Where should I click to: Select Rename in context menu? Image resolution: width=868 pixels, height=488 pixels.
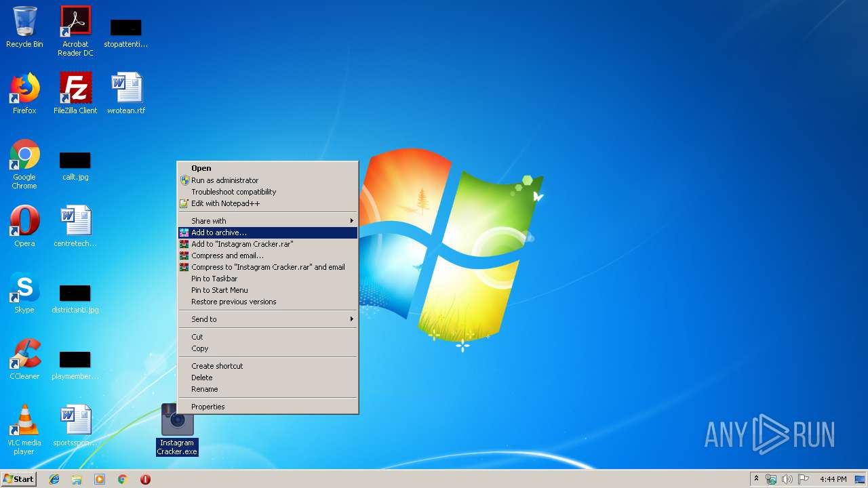click(268, 389)
